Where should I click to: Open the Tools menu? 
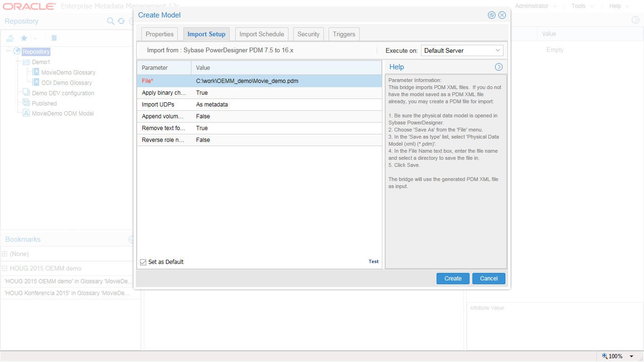click(x=582, y=6)
